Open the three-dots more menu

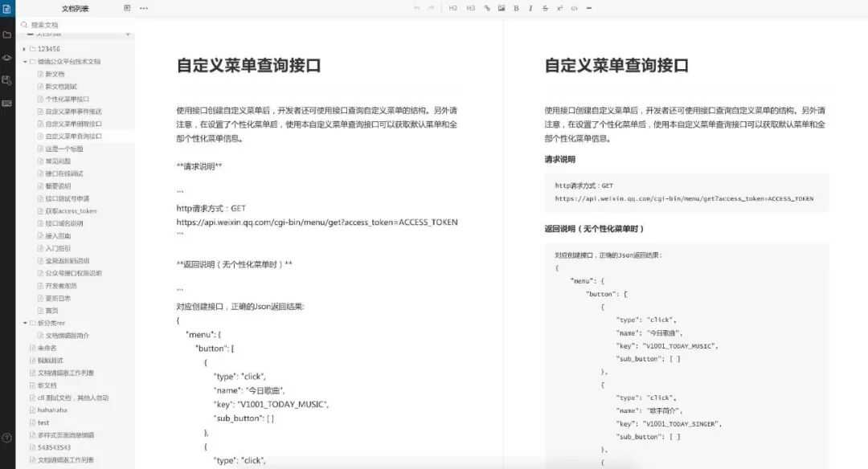144,8
